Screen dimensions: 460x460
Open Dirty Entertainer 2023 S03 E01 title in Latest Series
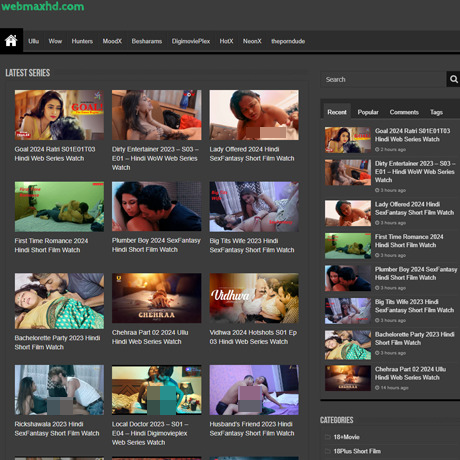coord(155,158)
